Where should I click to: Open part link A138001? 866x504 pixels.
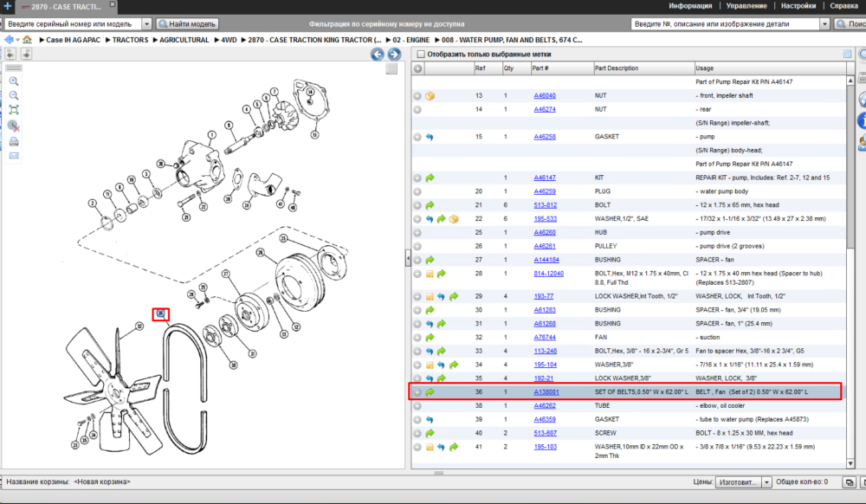coord(546,392)
